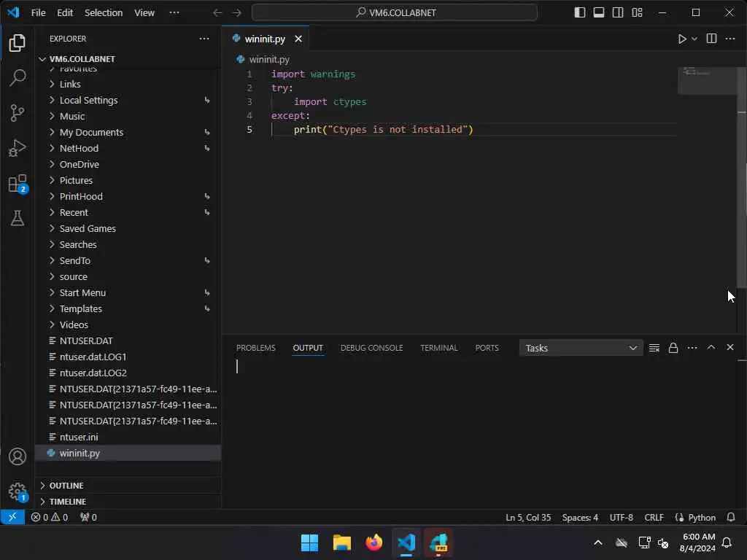Toggle the primary side bar visibility

580,12
